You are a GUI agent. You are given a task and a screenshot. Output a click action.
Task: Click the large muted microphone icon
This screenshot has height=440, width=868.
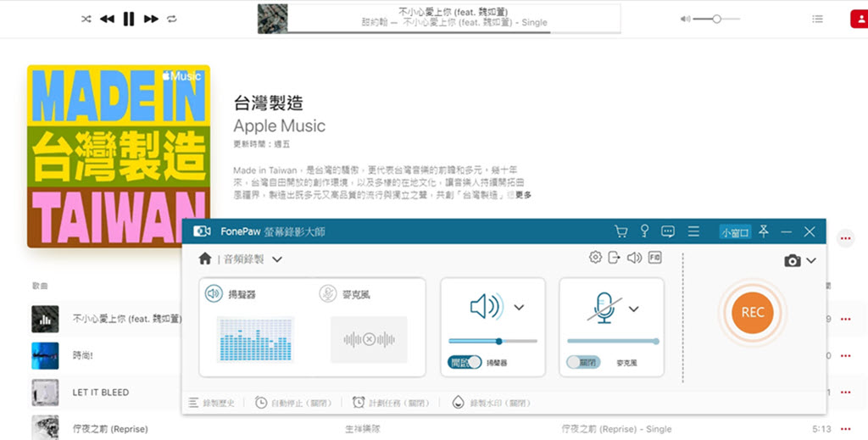604,308
